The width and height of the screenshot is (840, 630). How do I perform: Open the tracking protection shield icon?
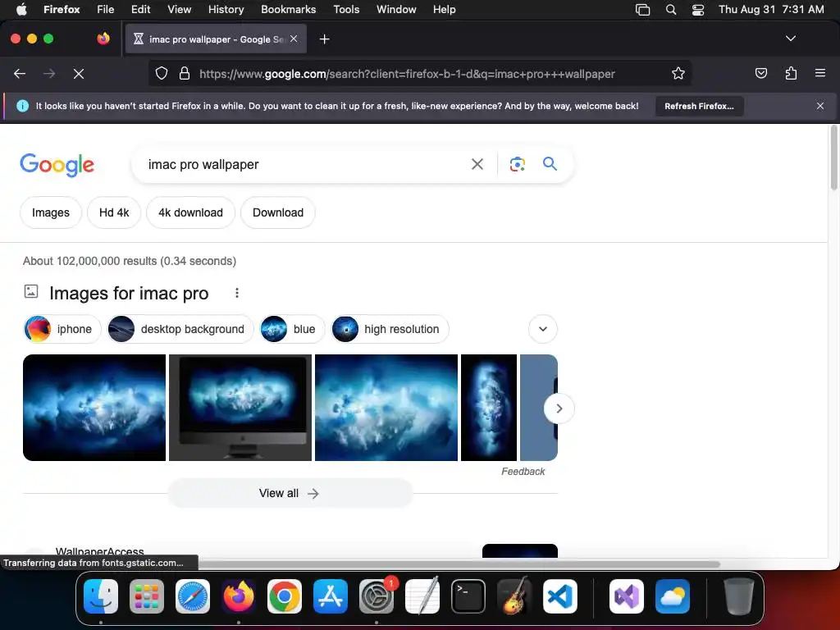162,73
